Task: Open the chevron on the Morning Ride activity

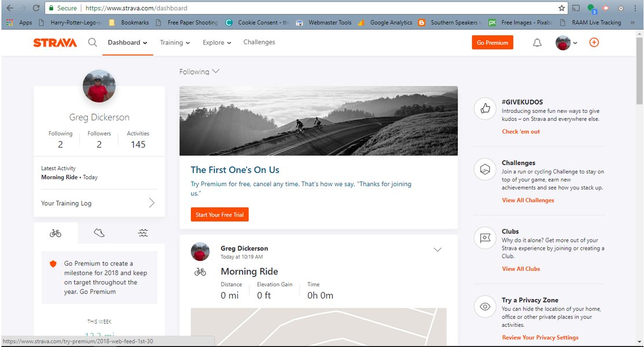Action: tap(437, 249)
